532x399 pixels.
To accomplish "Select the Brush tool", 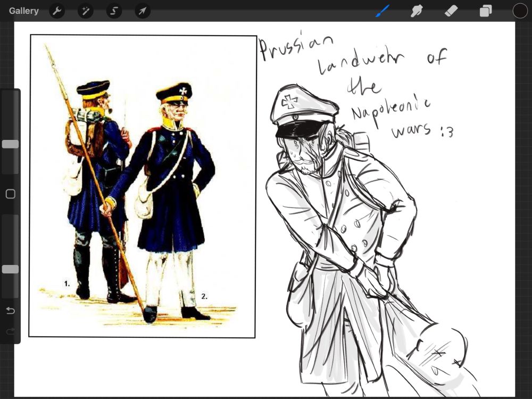I will coord(383,11).
